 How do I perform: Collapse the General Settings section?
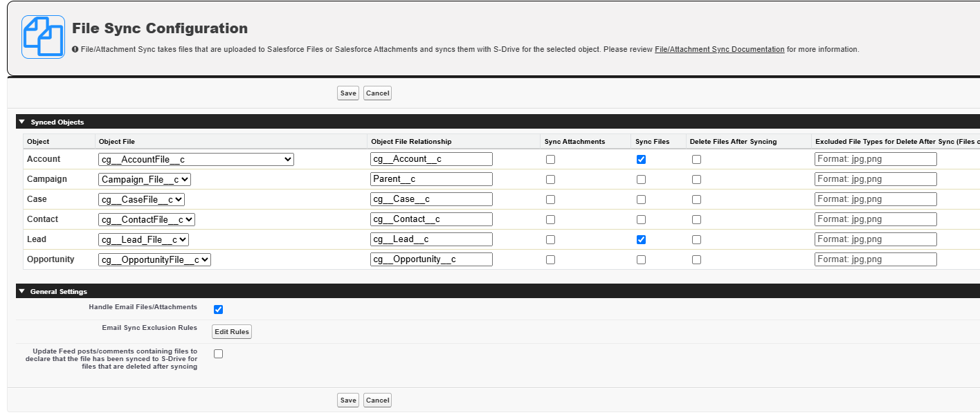22,291
